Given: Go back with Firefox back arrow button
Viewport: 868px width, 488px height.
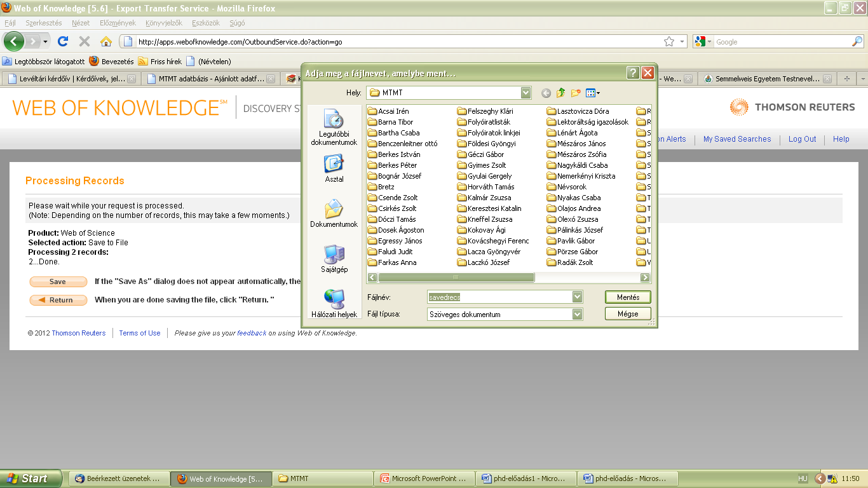Looking at the screenshot, I should click(x=14, y=41).
